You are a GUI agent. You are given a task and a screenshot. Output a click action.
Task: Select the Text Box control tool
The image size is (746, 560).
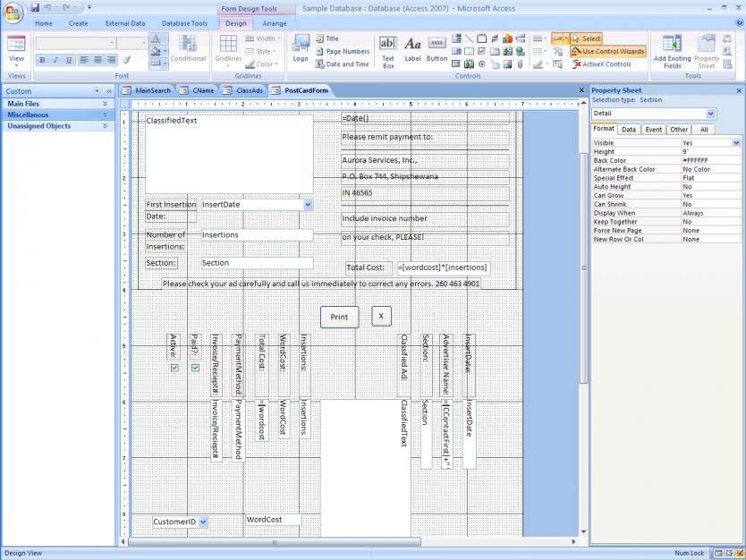pos(387,48)
